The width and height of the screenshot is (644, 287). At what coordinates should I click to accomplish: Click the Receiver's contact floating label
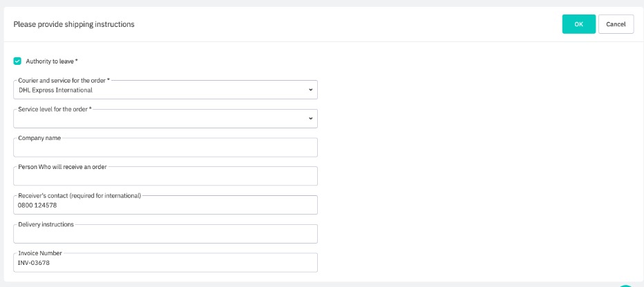tap(79, 195)
